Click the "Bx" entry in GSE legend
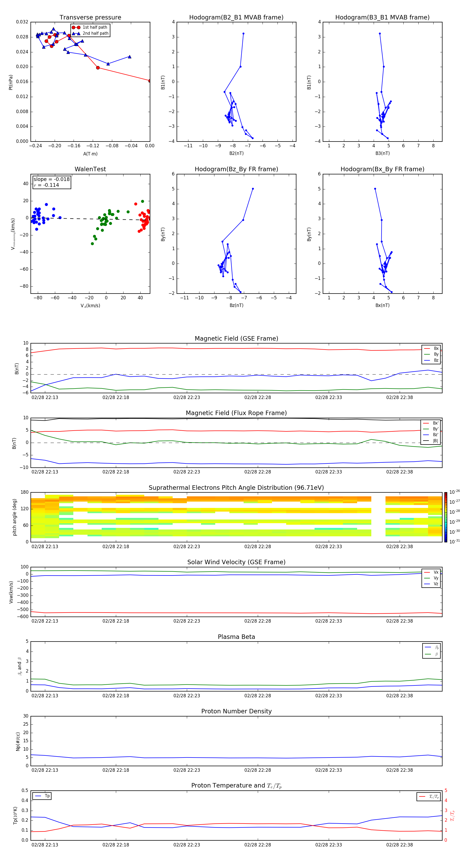Screen dimensions: 473x868 pyautogui.click(x=431, y=349)
